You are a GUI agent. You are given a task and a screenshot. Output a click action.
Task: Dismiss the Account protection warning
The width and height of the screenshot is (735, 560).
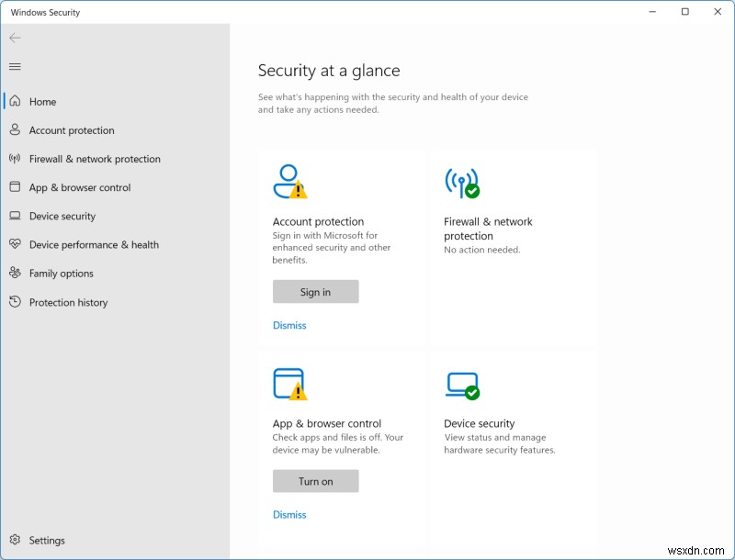(x=289, y=325)
